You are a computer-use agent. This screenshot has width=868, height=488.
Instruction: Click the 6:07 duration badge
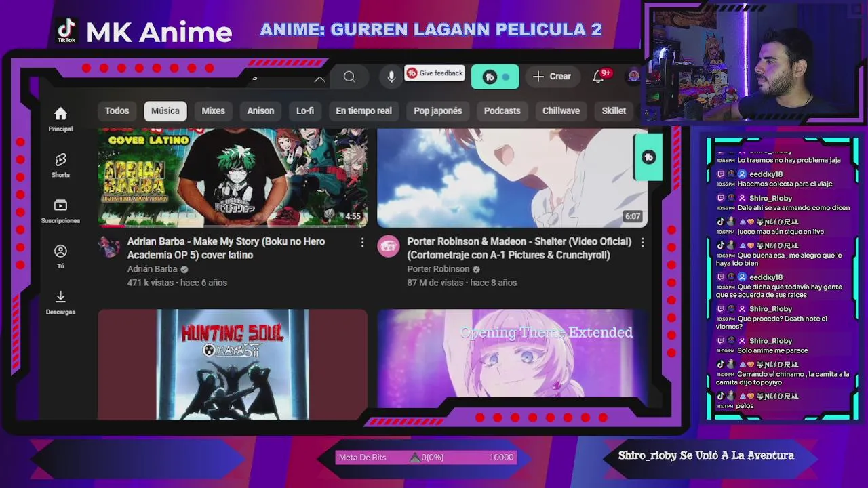633,217
